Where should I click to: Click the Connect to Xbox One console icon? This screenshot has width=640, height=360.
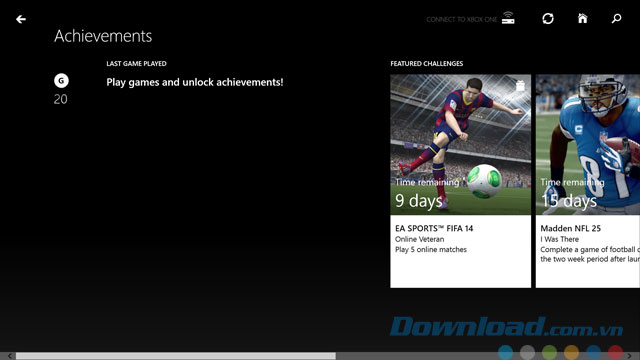click(x=508, y=18)
